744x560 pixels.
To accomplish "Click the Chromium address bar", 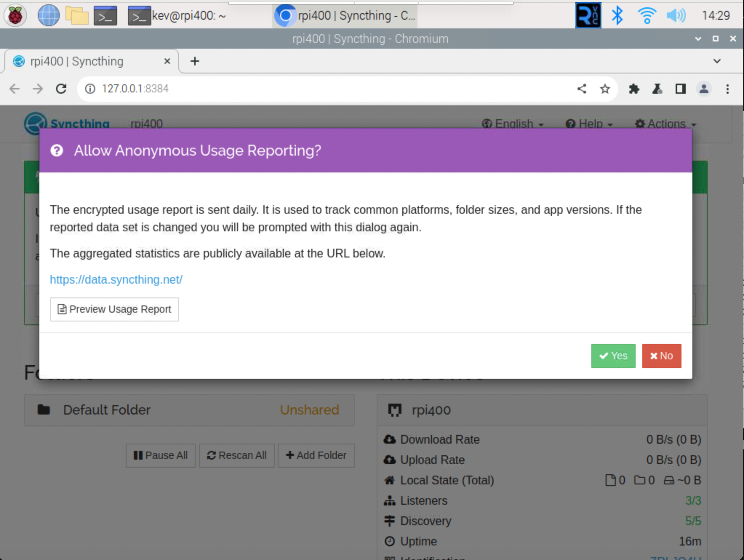I will 329,88.
